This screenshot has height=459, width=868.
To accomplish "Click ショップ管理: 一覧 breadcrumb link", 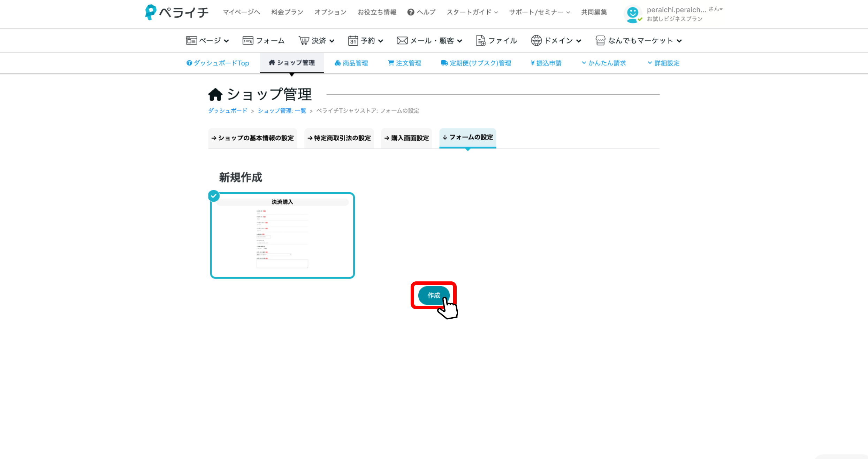I will click(282, 111).
